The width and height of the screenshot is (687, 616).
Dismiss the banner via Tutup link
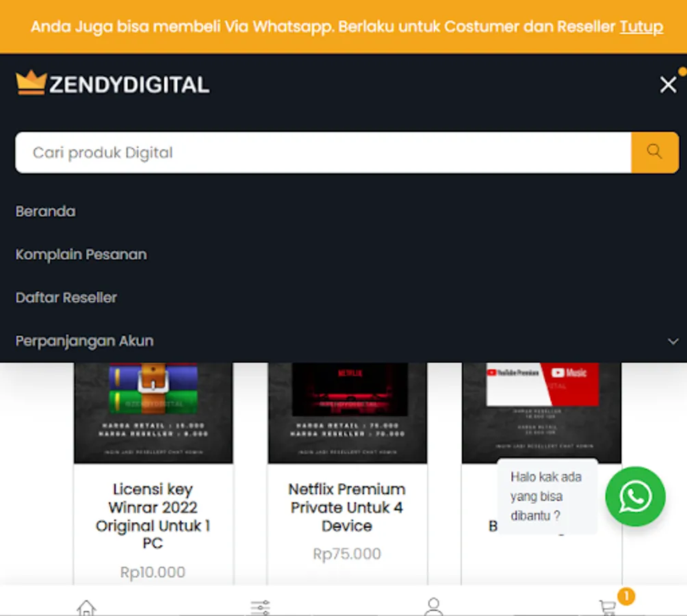pyautogui.click(x=641, y=27)
